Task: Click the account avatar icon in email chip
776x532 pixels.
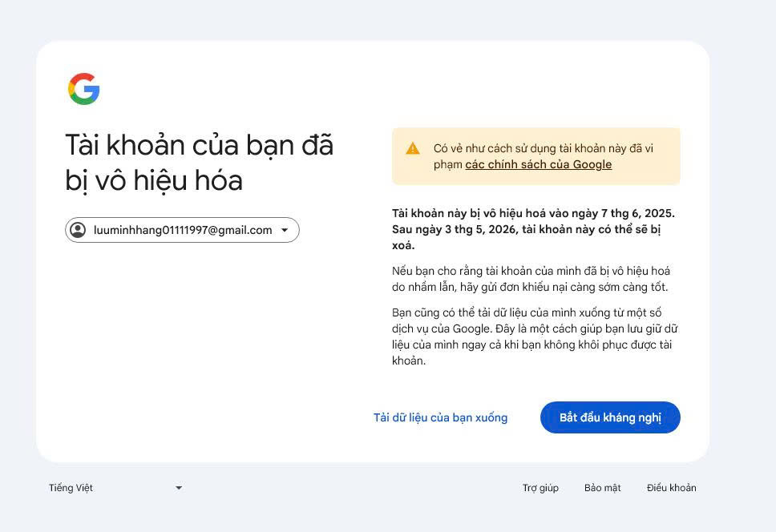Action: tap(78, 230)
